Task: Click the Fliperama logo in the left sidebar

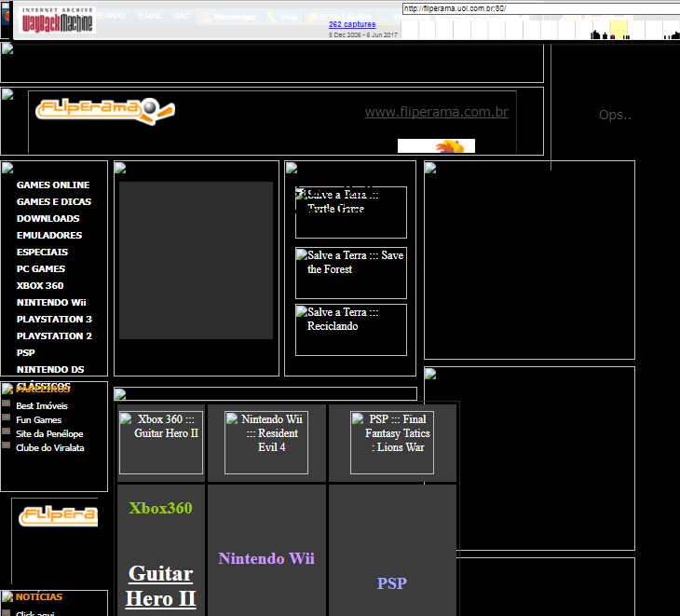Action: pyautogui.click(x=58, y=516)
